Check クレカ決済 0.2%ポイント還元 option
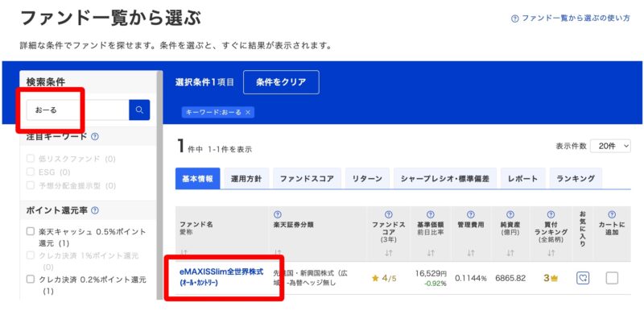The width and height of the screenshot is (644, 319). [31, 280]
